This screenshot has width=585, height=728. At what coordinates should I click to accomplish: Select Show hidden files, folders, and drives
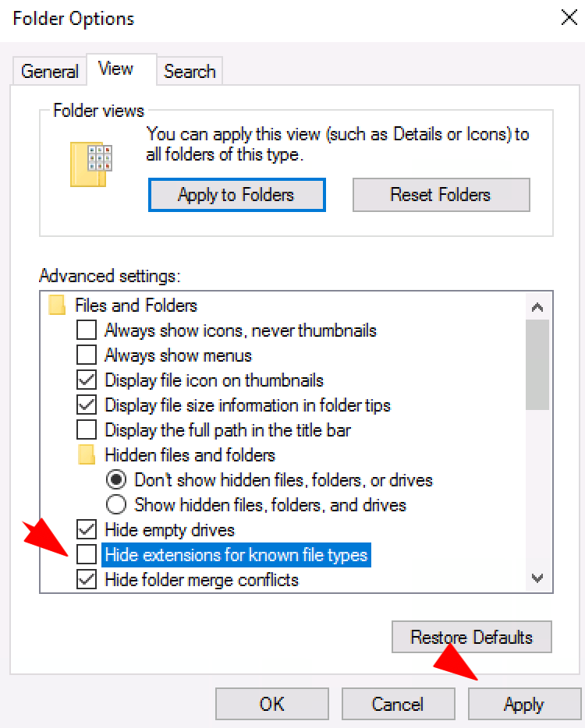[x=116, y=504]
